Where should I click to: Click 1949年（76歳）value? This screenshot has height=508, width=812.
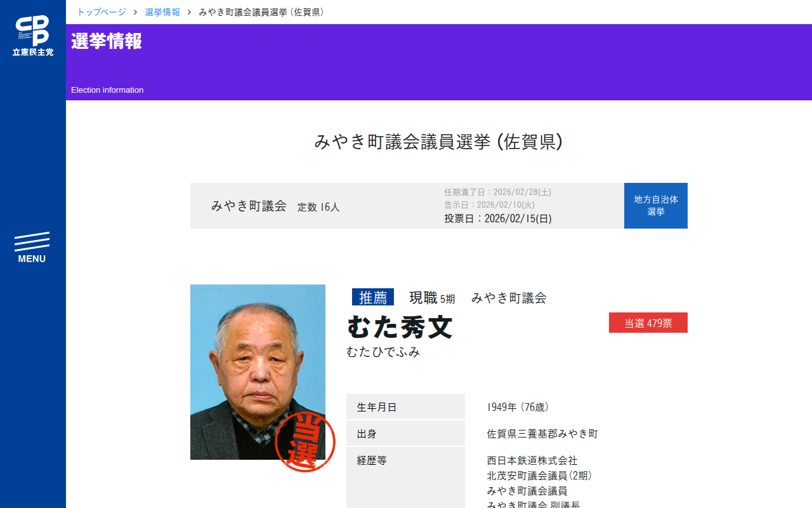coord(518,407)
